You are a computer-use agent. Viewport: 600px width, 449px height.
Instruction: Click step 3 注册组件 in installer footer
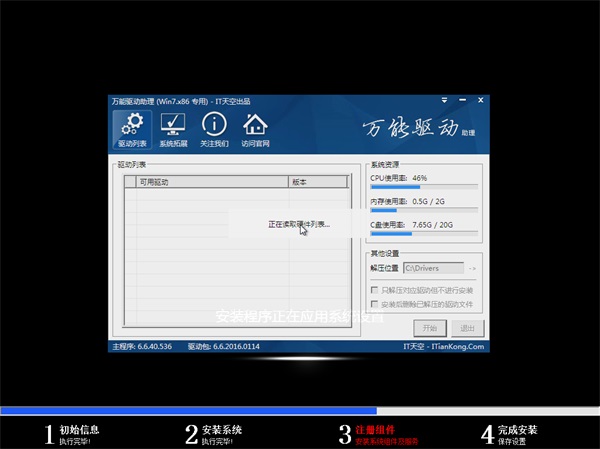click(x=377, y=434)
